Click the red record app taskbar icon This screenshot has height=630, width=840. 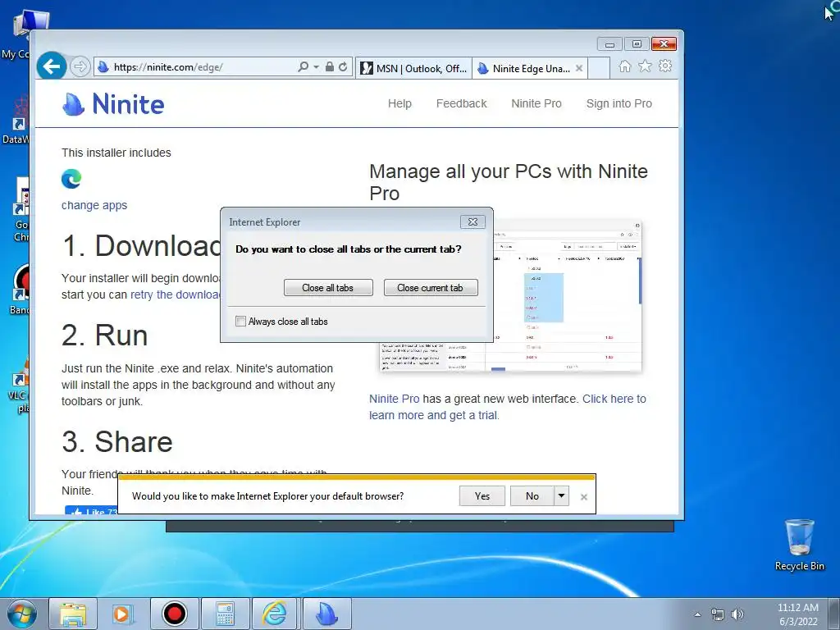coord(174,614)
